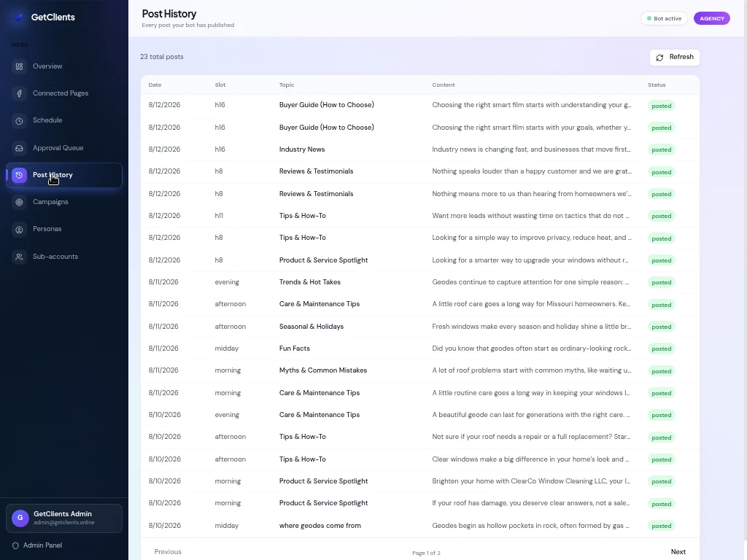Click the Refresh circular arrows icon
Image resolution: width=747 pixels, height=560 pixels.
(659, 58)
